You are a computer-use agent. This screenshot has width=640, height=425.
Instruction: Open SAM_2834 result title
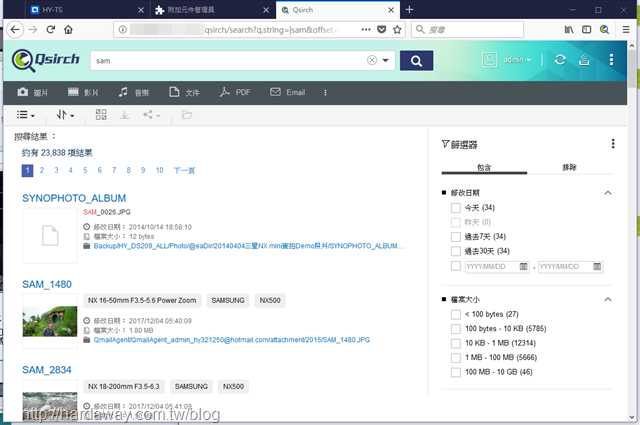(47, 370)
